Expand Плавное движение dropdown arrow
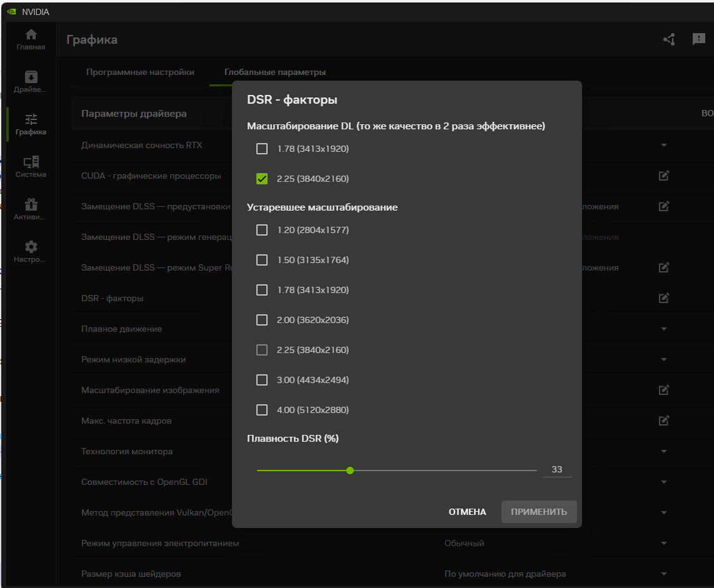The image size is (714, 588). click(664, 329)
